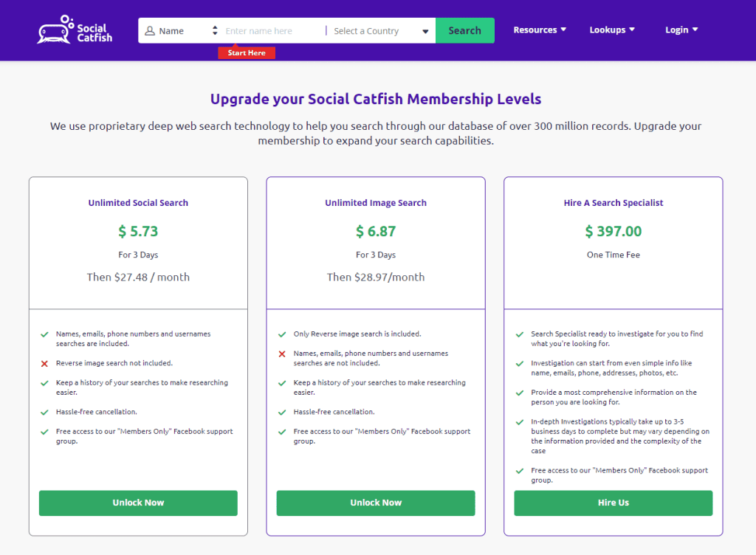Choose the Hire Us button
756x555 pixels.
(x=614, y=503)
